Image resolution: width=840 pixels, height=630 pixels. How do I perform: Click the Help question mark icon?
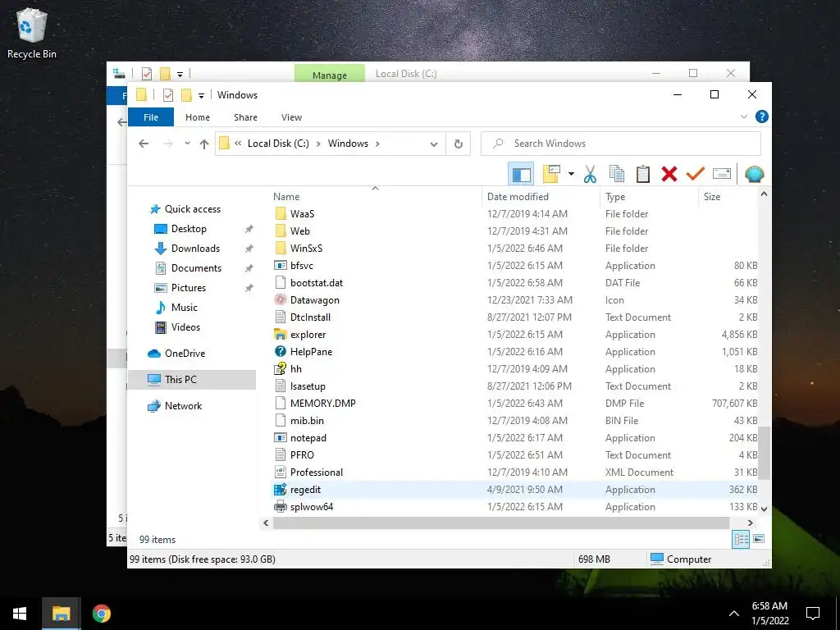coord(762,116)
